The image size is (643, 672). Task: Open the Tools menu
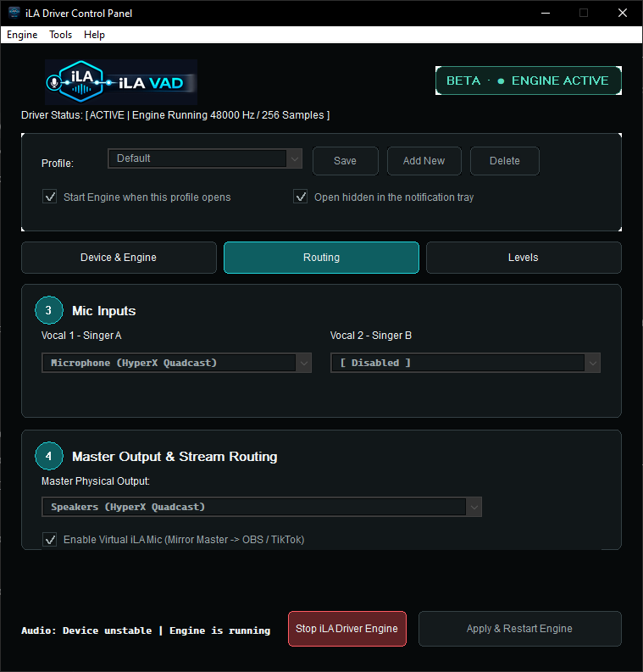[60, 35]
